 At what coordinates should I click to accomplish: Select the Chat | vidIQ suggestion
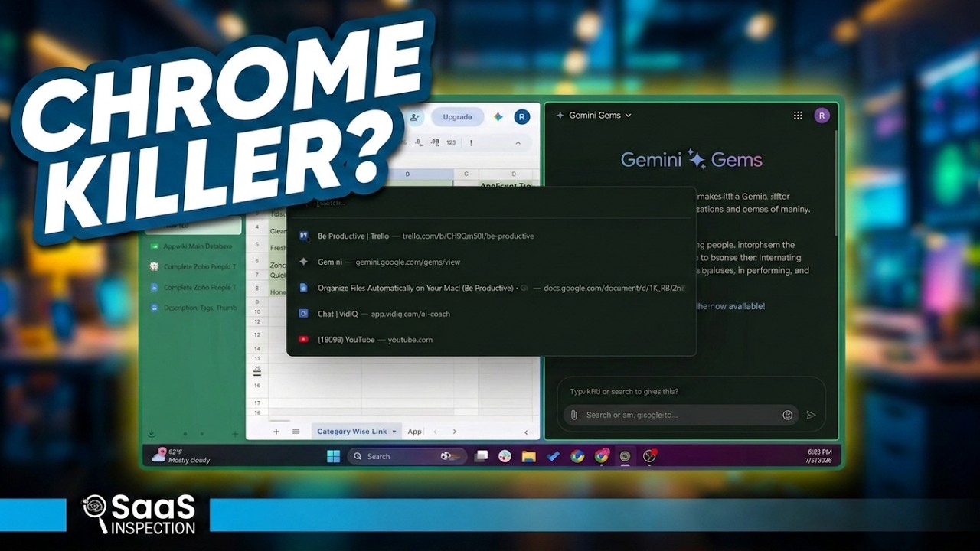(491, 314)
